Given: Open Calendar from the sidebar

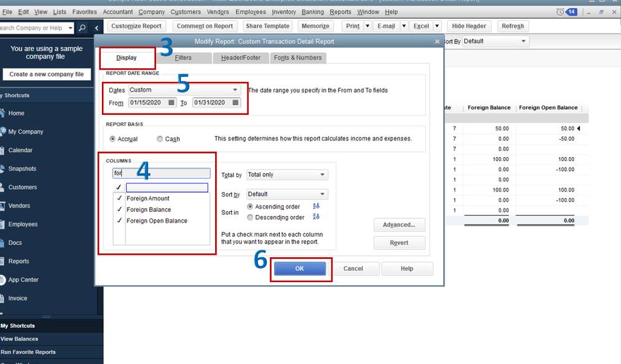Looking at the screenshot, I should pos(21,150).
